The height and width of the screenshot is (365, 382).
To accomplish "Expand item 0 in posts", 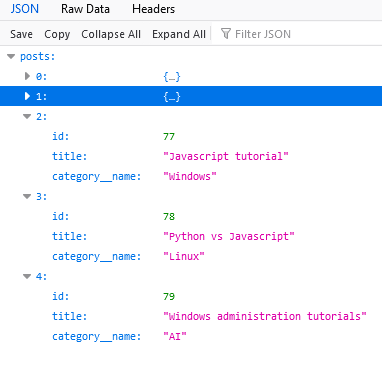I will (27, 76).
